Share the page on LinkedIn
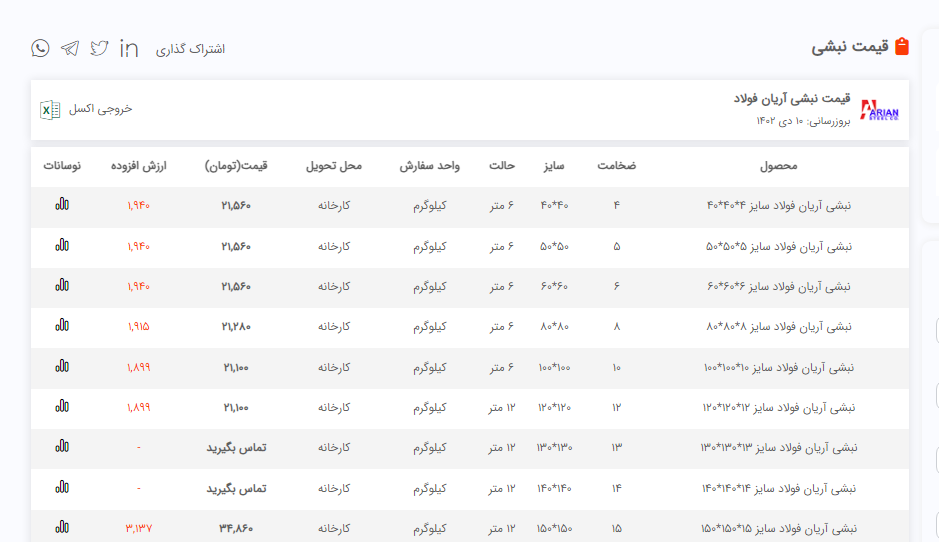Screen dimensions: 939x542 tap(129, 48)
